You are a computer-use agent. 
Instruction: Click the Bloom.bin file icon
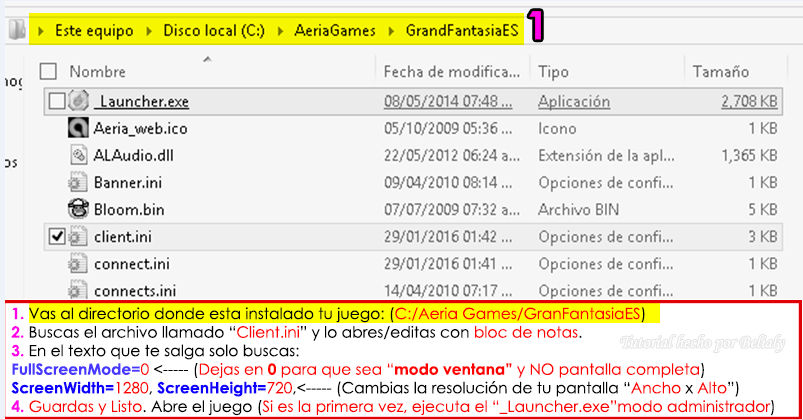click(x=78, y=209)
